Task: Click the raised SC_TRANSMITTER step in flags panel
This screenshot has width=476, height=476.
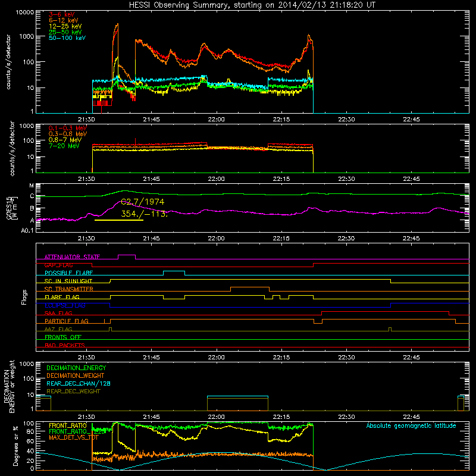Action: (x=250, y=289)
